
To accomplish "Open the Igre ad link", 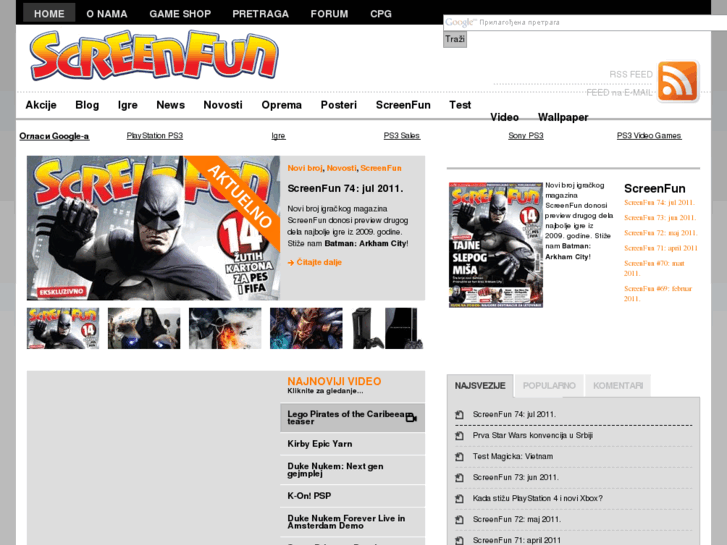I will pyautogui.click(x=278, y=136).
